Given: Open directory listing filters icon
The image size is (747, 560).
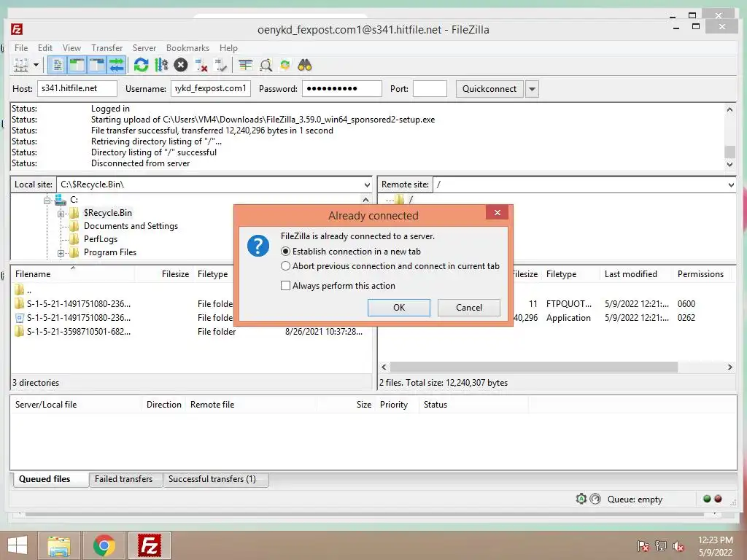Looking at the screenshot, I should [245, 65].
